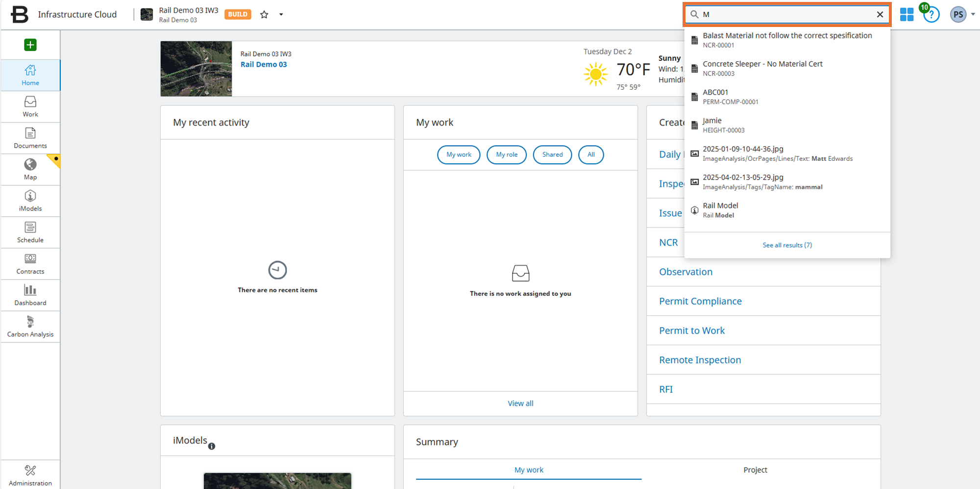The width and height of the screenshot is (980, 489).
Task: Open the Documents sidebar icon
Action: click(x=30, y=137)
